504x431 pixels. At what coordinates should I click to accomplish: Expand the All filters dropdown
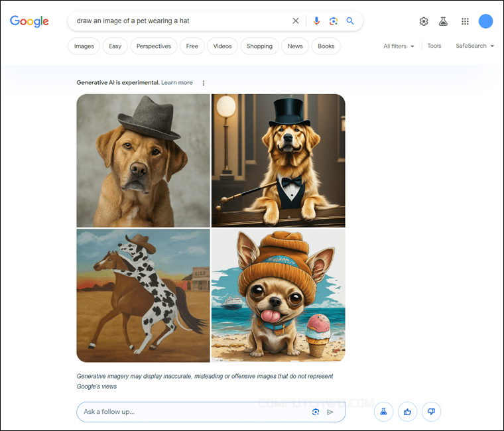point(399,46)
